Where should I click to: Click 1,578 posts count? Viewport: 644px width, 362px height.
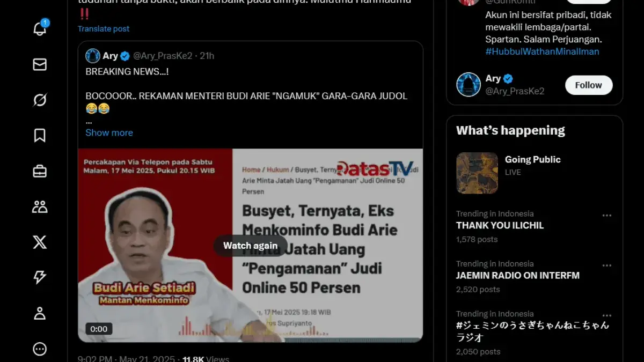(x=477, y=239)
